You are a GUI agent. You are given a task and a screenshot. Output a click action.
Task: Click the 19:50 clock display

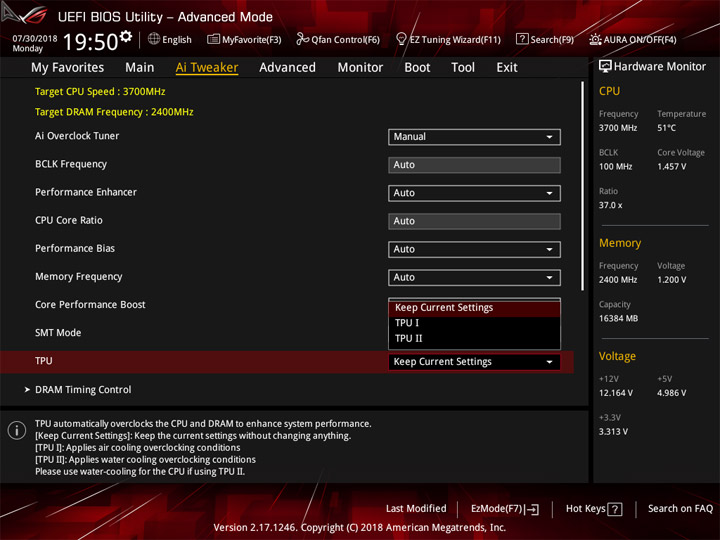coord(90,42)
